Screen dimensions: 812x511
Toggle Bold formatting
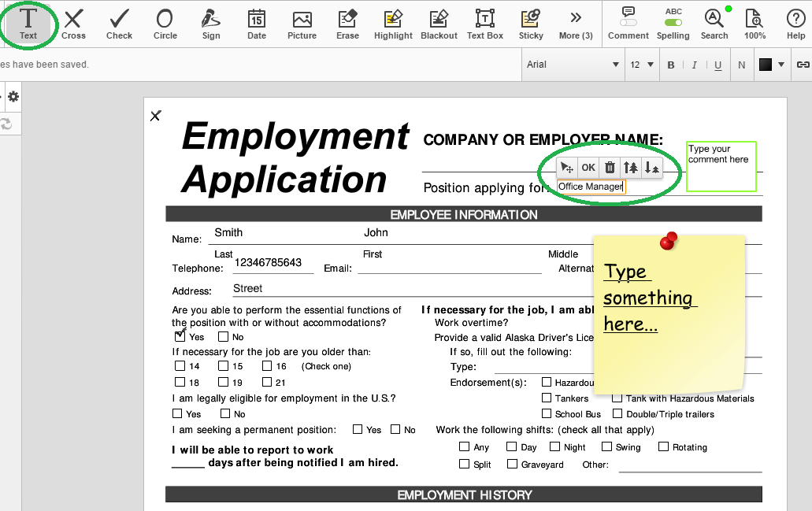tap(671, 65)
